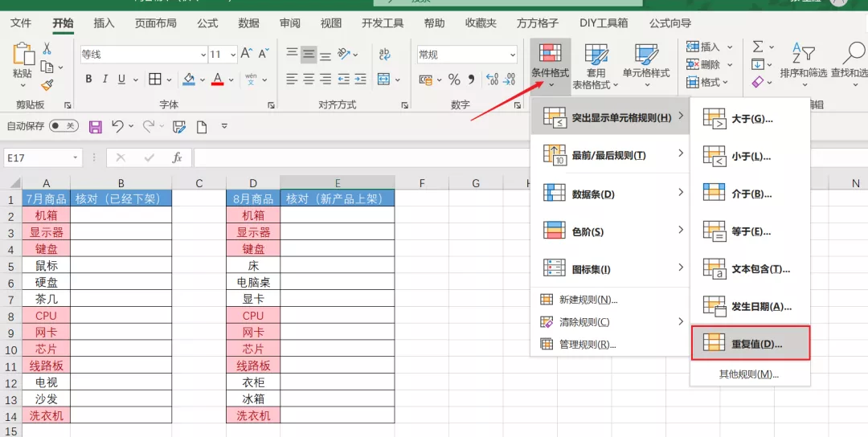
Task: Toggle the AutoSave switch
Action: pyautogui.click(x=63, y=126)
